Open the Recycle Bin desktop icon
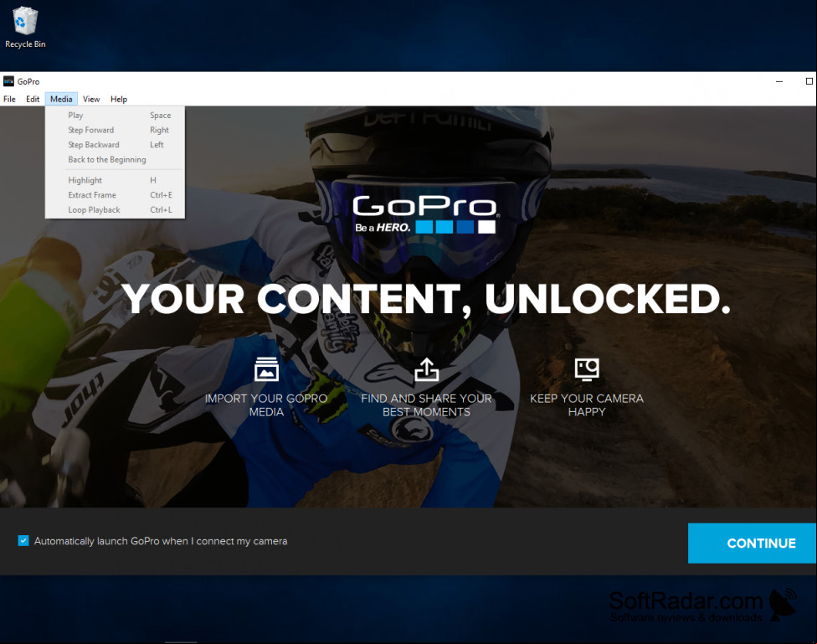Screen dimensions: 817x644 point(25,28)
